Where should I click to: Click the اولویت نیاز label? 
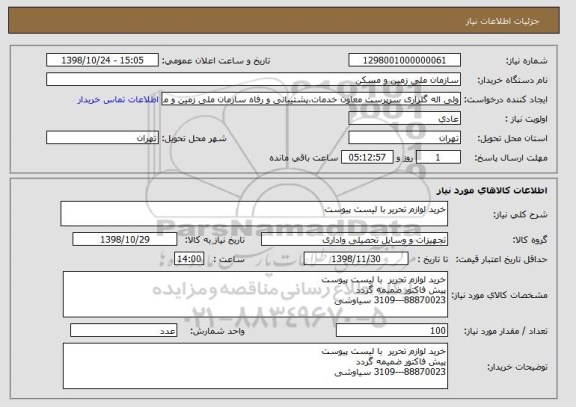pyautogui.click(x=526, y=119)
